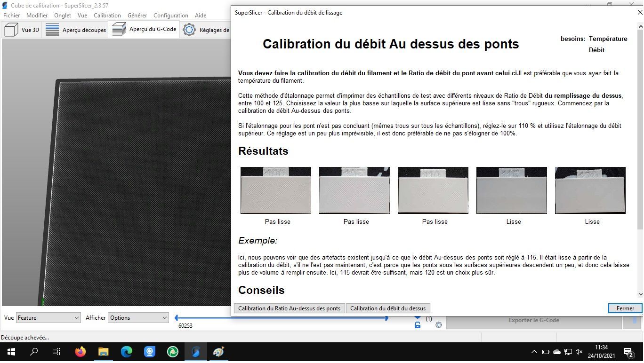This screenshot has width=644, height=363.
Task: Expand the Vue type dropdown showing Feature
Action: [48, 318]
